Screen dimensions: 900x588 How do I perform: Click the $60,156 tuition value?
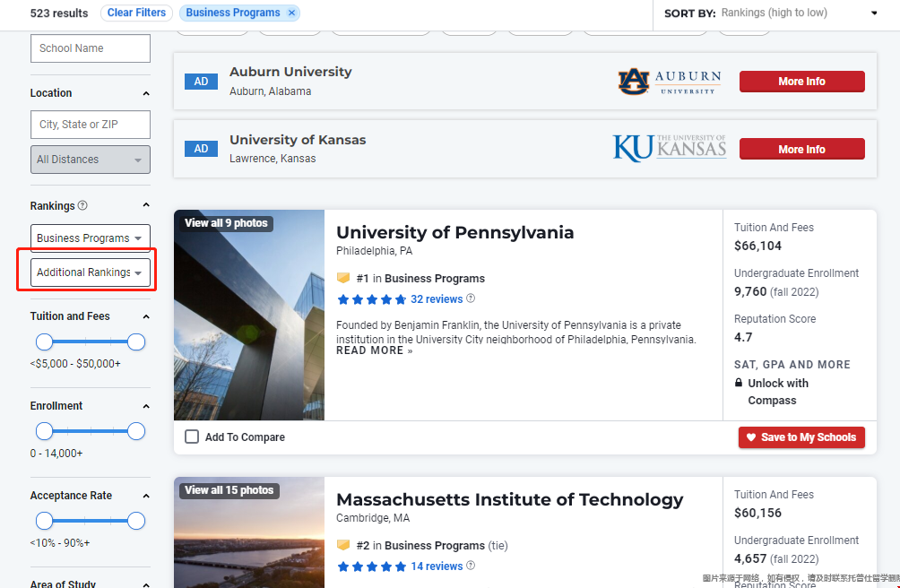click(757, 513)
